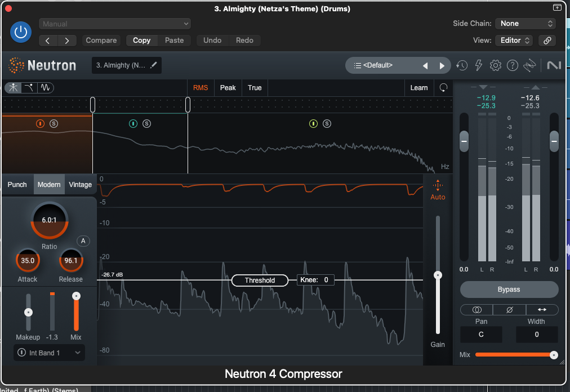570x392 pixels.
Task: Click the Redo button
Action: (x=244, y=41)
